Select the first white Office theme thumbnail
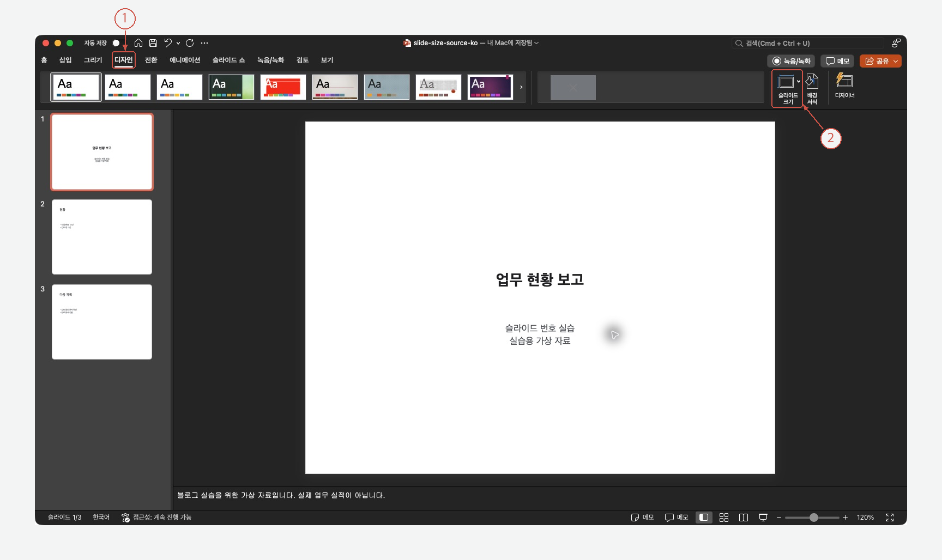 (x=76, y=87)
